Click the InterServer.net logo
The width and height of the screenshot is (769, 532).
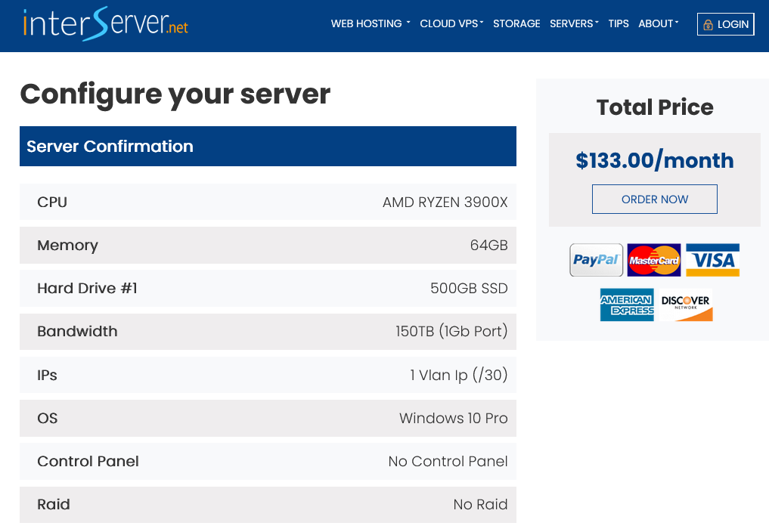[105, 23]
